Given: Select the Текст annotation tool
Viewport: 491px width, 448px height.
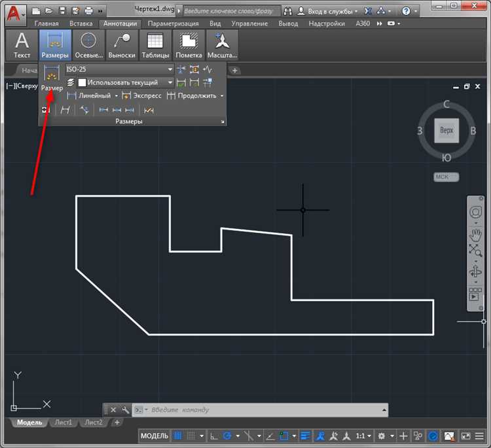Looking at the screenshot, I should tap(22, 45).
